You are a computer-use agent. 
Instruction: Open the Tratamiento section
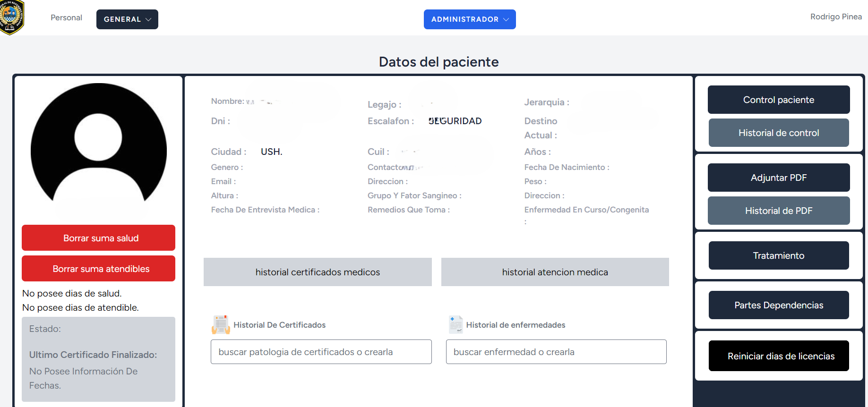[x=778, y=255]
